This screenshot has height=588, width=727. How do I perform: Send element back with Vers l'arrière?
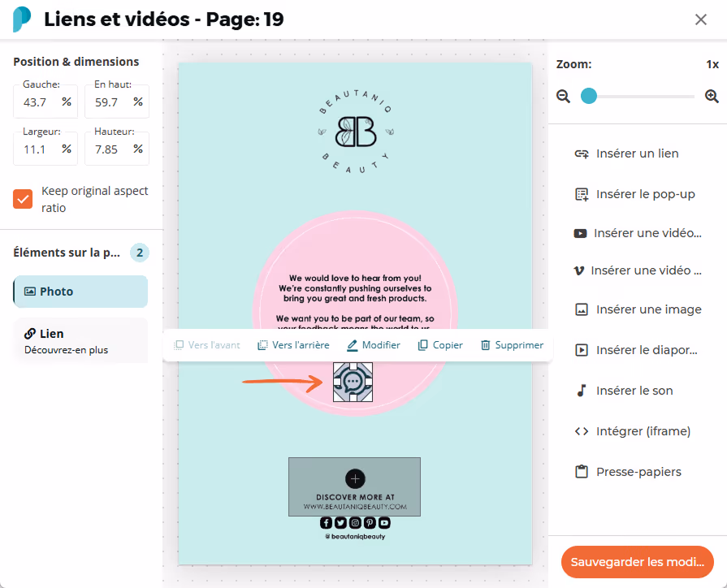click(293, 345)
